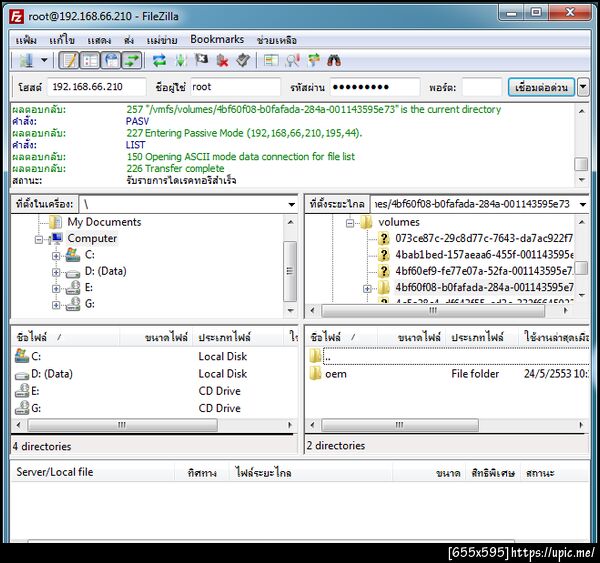Open the แฟ้ม menu
This screenshot has width=600, height=563.
point(26,40)
